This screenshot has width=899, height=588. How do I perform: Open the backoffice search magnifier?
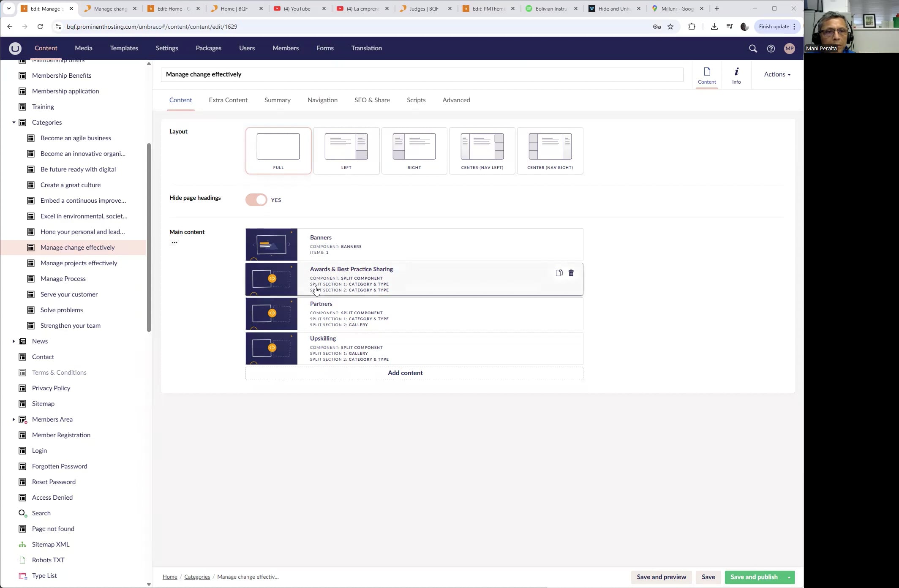coord(753,49)
